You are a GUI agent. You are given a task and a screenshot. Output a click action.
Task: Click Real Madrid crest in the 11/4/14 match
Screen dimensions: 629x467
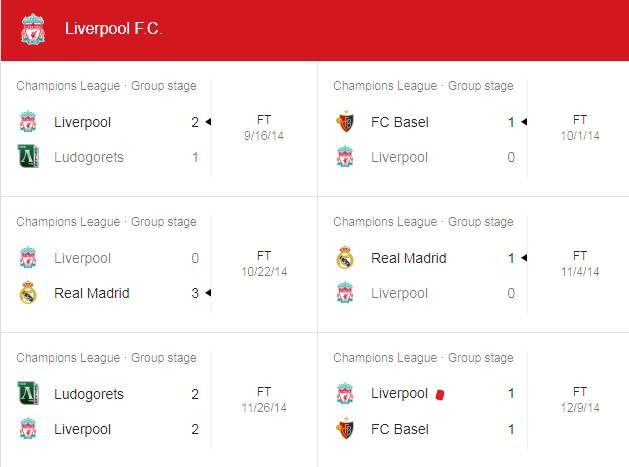click(345, 258)
